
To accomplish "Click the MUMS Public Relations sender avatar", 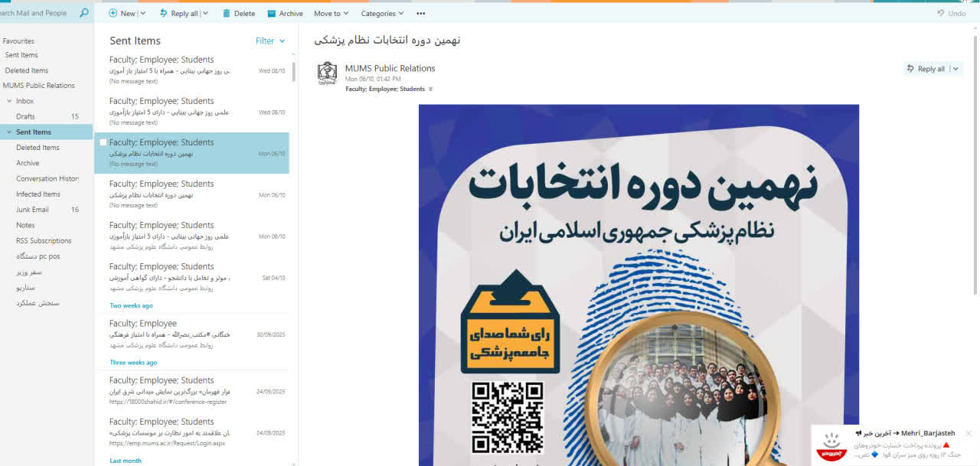I will (328, 73).
